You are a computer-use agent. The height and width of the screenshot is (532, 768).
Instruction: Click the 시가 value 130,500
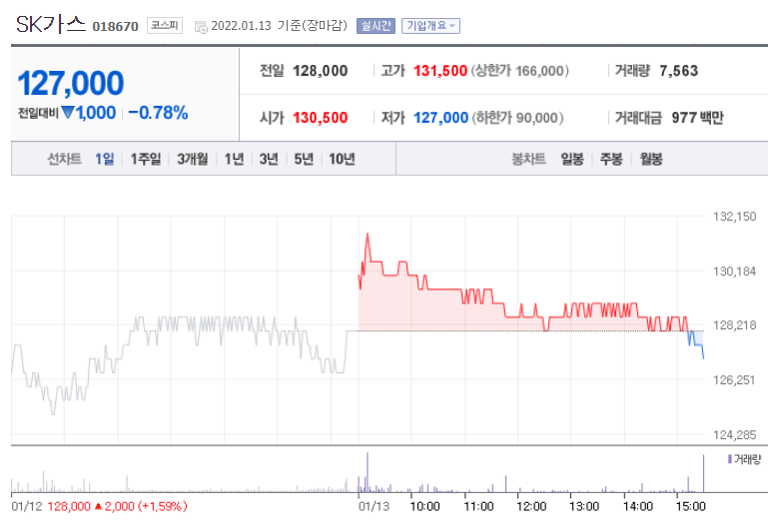click(x=320, y=118)
